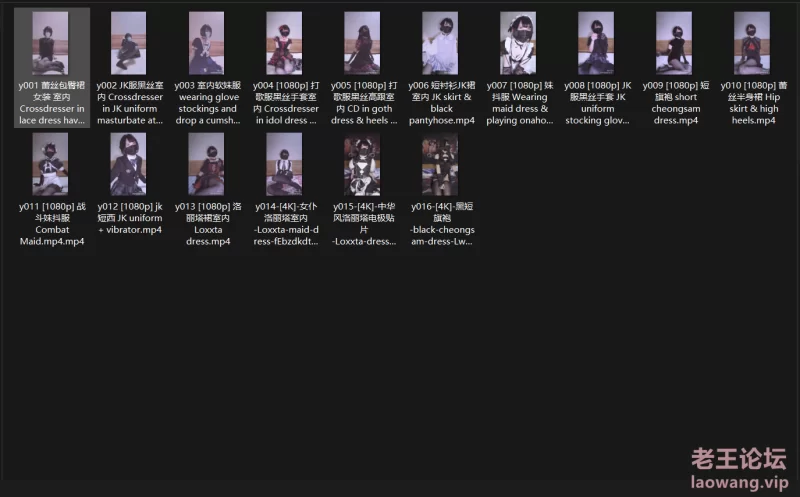Viewport: 800px width, 497px height.
Task: Click the y004 [1080p] video thumbnail
Action: pos(285,43)
